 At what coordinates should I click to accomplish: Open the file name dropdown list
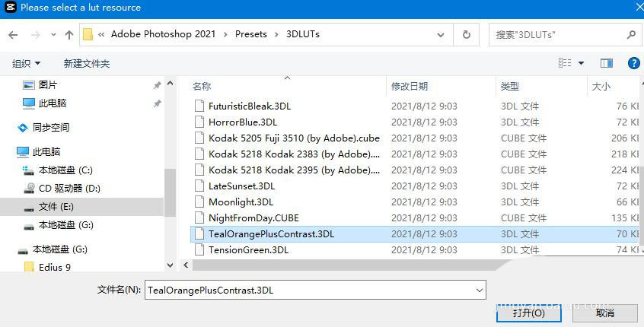click(479, 290)
